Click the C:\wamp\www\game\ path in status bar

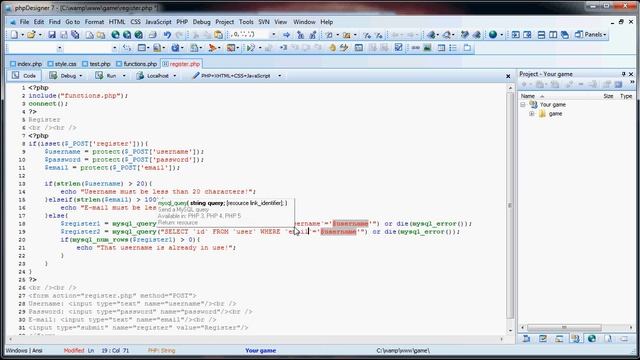click(x=402, y=351)
